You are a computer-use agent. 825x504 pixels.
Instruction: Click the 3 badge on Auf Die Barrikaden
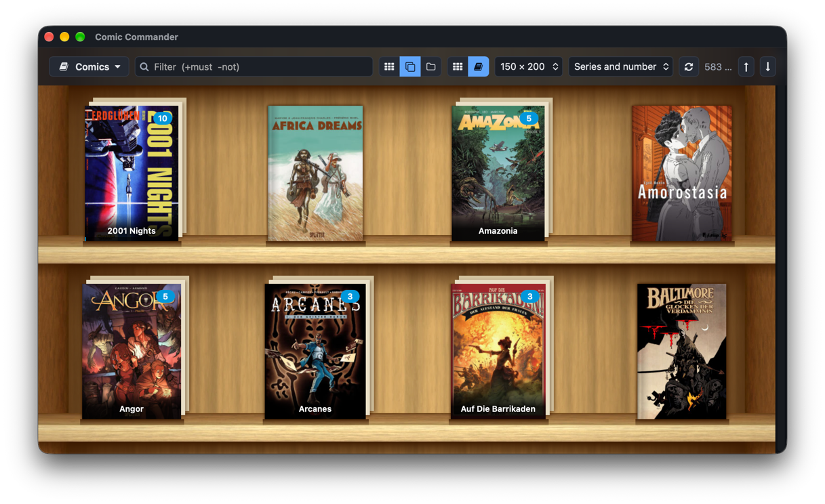tap(530, 297)
